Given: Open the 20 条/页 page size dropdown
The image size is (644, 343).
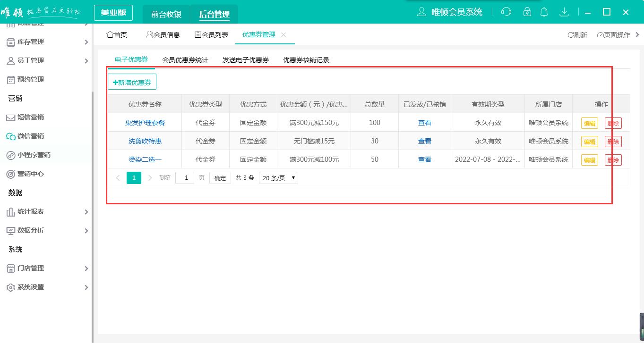Looking at the screenshot, I should click(x=278, y=178).
